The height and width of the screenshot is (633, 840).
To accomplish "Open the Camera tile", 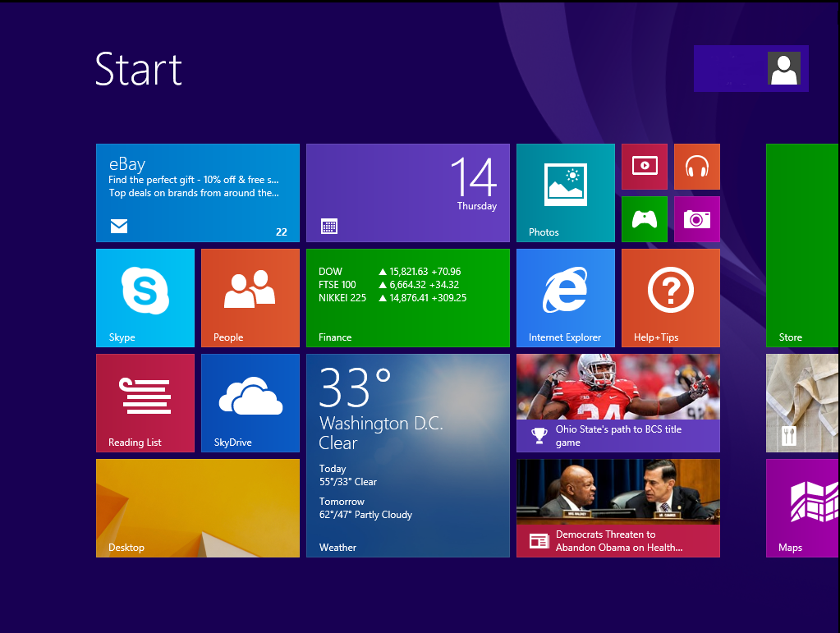I will point(697,219).
